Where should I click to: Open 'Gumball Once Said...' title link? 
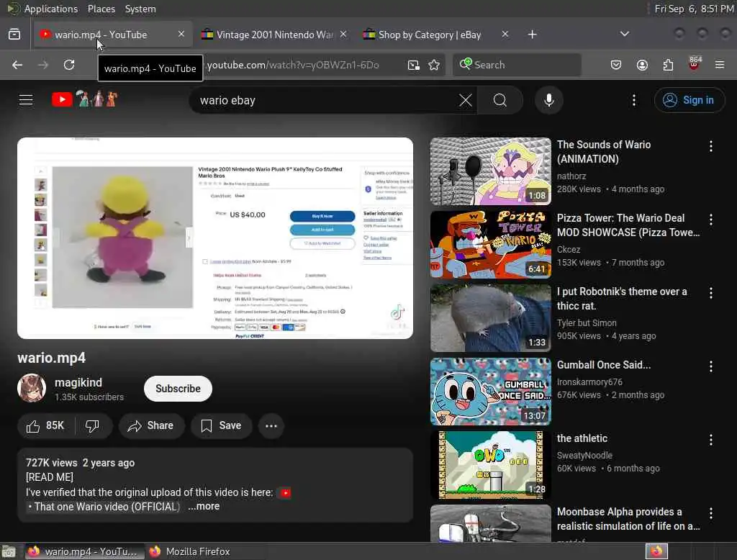[x=604, y=365]
